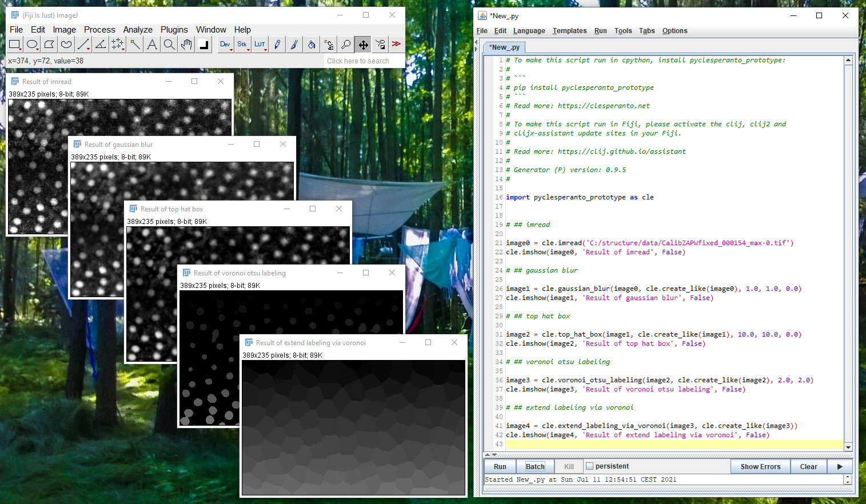
Task: Open the Dev developer menu dropdown
Action: (x=226, y=44)
